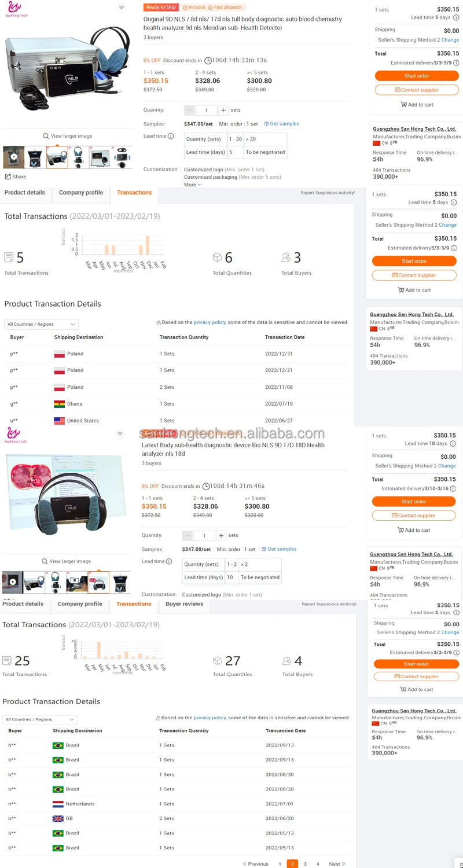Open Company profile tab under Original 9D NLS listing
463x868 pixels.
pyautogui.click(x=81, y=193)
